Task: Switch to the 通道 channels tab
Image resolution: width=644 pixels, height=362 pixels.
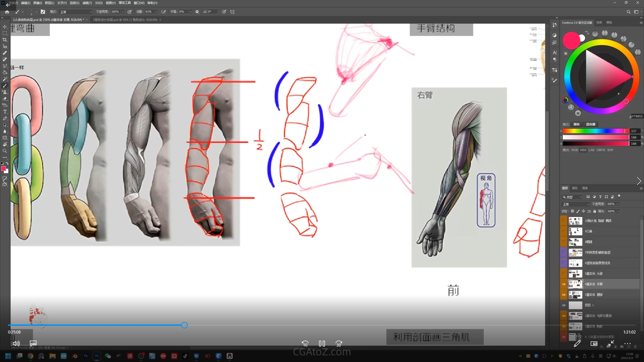Action: (x=585, y=188)
